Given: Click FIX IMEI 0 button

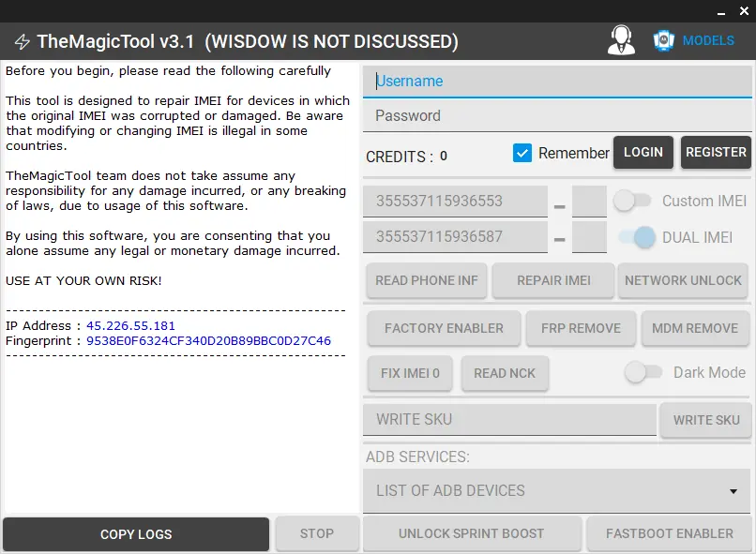Looking at the screenshot, I should (410, 373).
